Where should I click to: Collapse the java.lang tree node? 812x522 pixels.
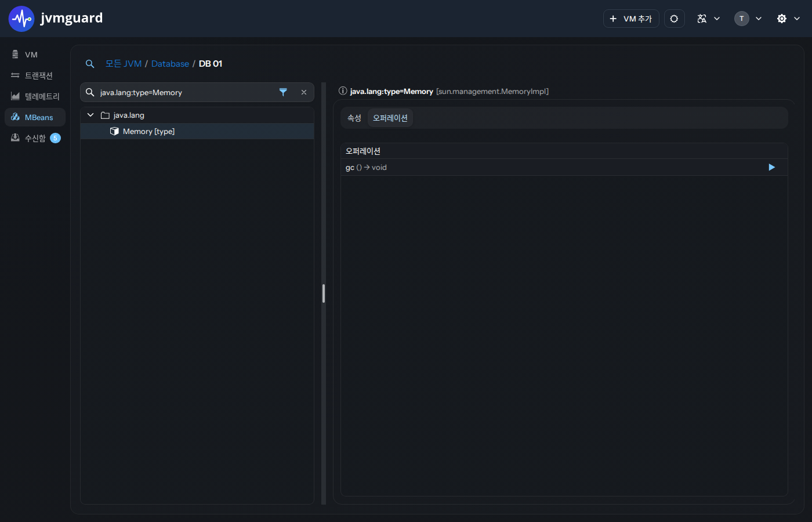(90, 115)
